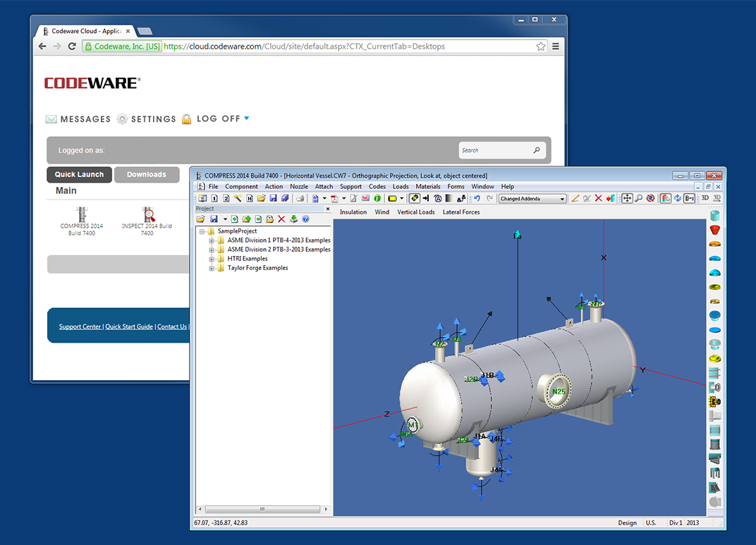Open the Materials menu
Screen dimensions: 756x545
(x=428, y=187)
